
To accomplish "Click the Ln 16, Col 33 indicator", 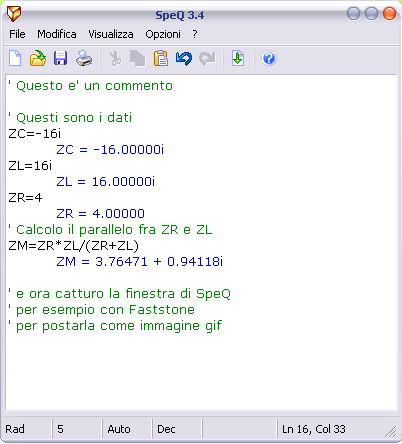I will pos(314,429).
